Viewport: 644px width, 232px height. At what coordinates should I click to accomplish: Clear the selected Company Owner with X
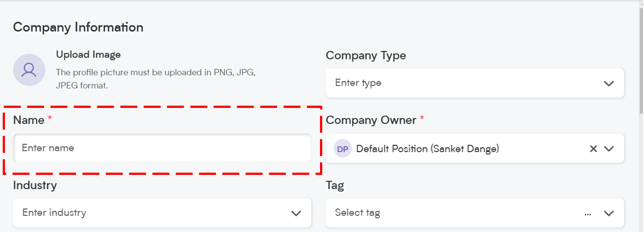[594, 149]
